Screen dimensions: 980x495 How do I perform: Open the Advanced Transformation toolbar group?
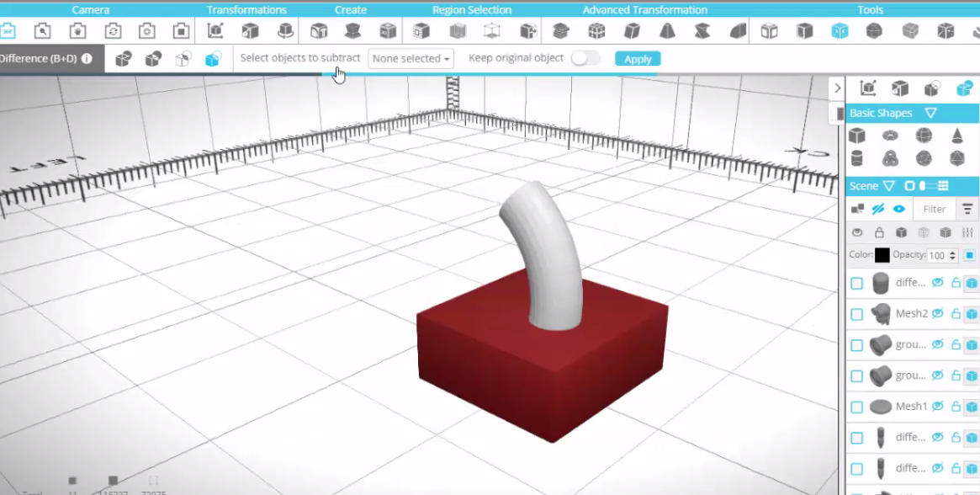(x=645, y=10)
